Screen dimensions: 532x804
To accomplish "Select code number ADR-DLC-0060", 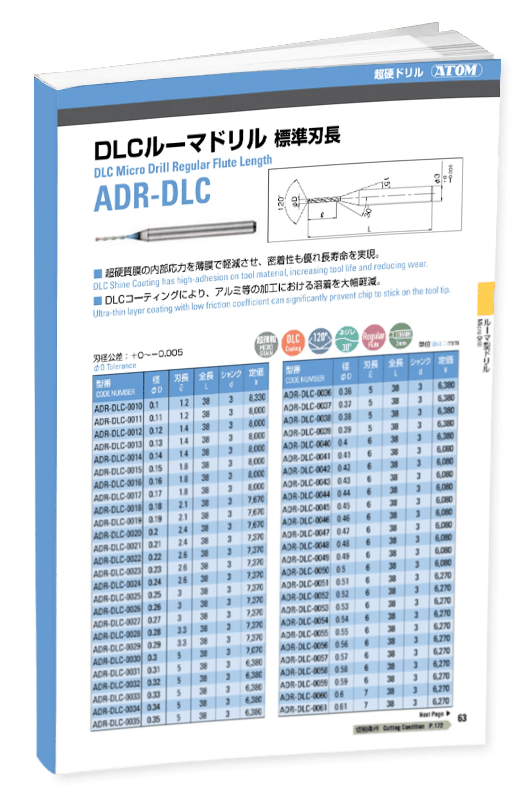I will [x=303, y=697].
